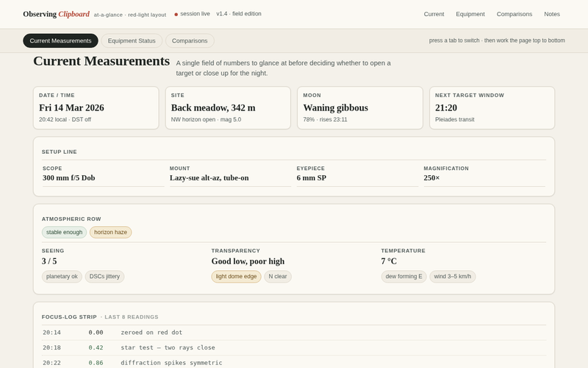Click the DSCs jittery chip
The height and width of the screenshot is (368, 588).
tap(104, 277)
